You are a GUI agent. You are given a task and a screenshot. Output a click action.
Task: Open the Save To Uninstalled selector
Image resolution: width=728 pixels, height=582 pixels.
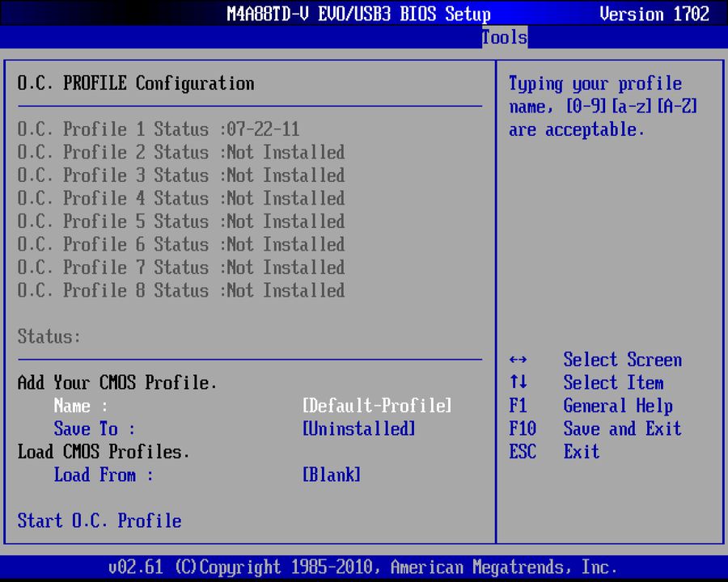pos(358,428)
